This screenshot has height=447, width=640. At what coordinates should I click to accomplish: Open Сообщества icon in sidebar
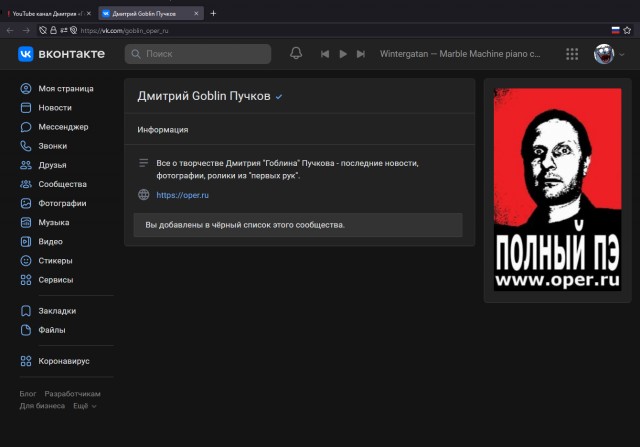[26, 184]
